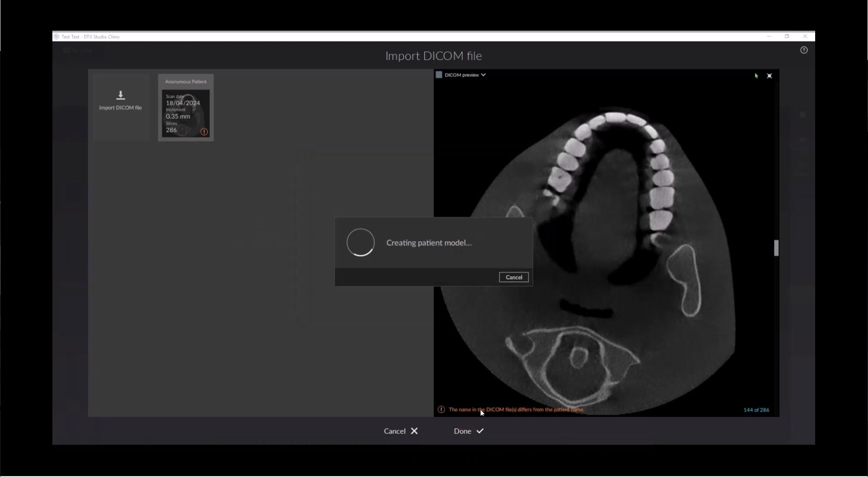Open the help question mark icon
The image size is (868, 477).
click(x=804, y=50)
